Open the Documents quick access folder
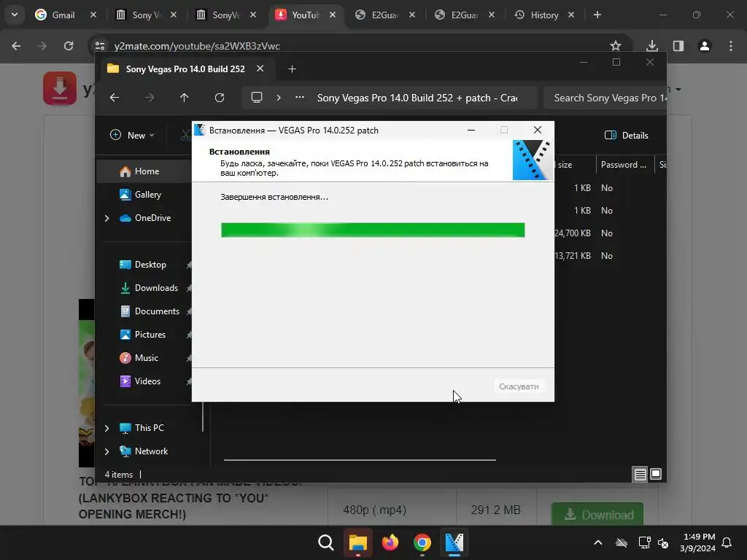Screen dimensions: 747x560 point(157,311)
